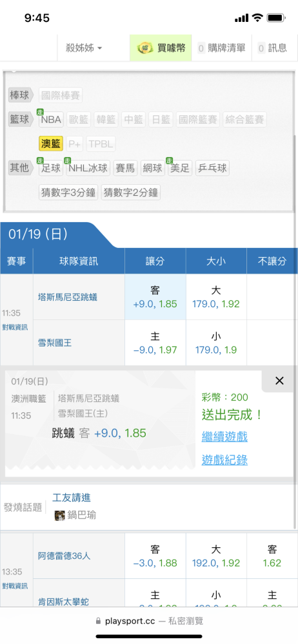The width and height of the screenshot is (298, 644).
Task: Click the 大小 column header
Action: (x=216, y=261)
